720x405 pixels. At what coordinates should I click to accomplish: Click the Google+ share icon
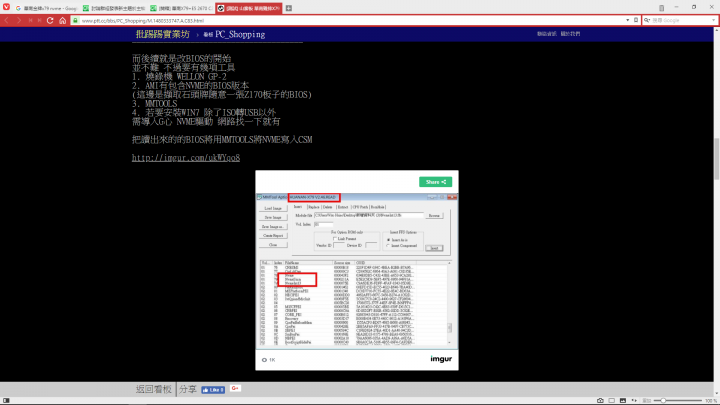coord(235,389)
